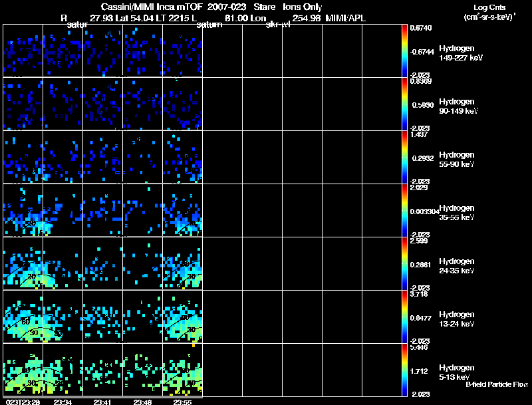This screenshot has height=405, width=532.
Task: Select the 13-24 keV image at 23:34
Action: (63, 317)
